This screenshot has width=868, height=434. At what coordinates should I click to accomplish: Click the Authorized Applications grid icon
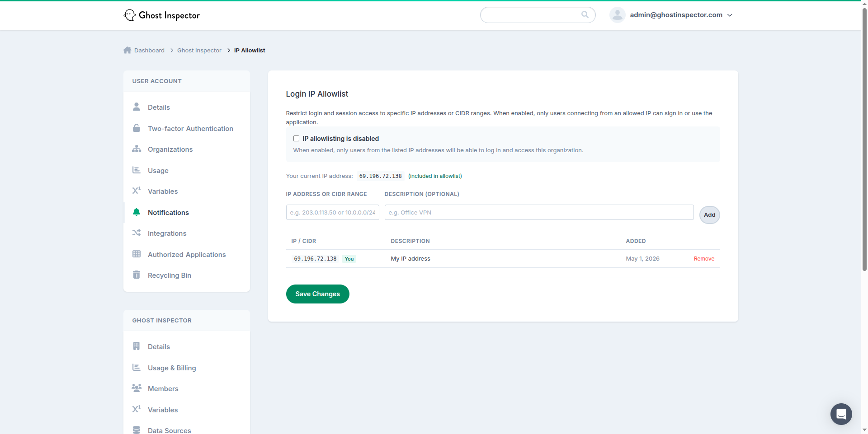pyautogui.click(x=137, y=254)
